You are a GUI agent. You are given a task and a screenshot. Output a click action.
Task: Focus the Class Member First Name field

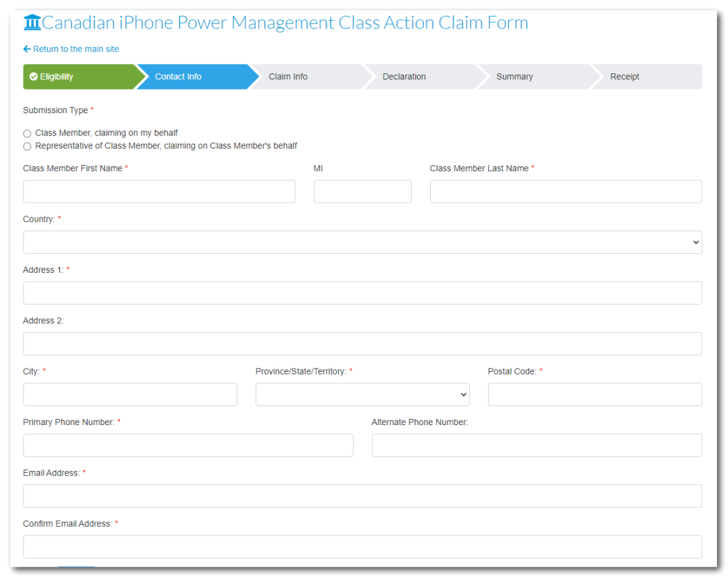(x=159, y=191)
